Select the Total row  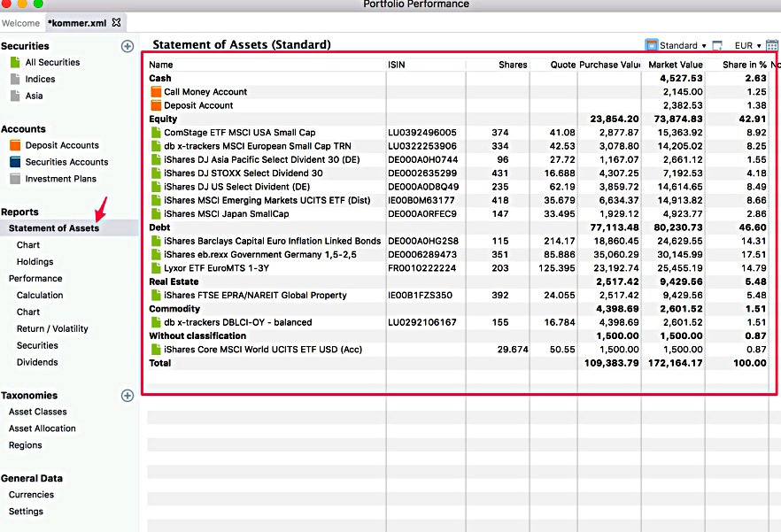pos(458,363)
